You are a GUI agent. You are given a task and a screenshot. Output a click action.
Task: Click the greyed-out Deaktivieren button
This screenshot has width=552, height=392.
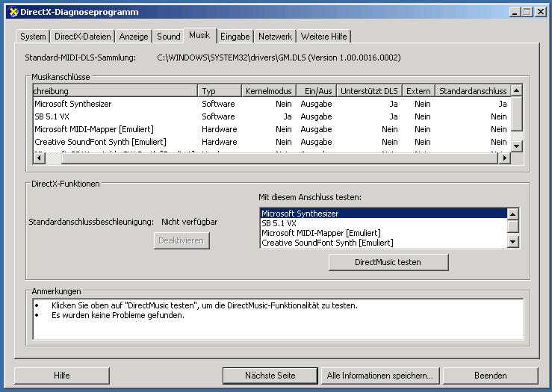coord(182,240)
